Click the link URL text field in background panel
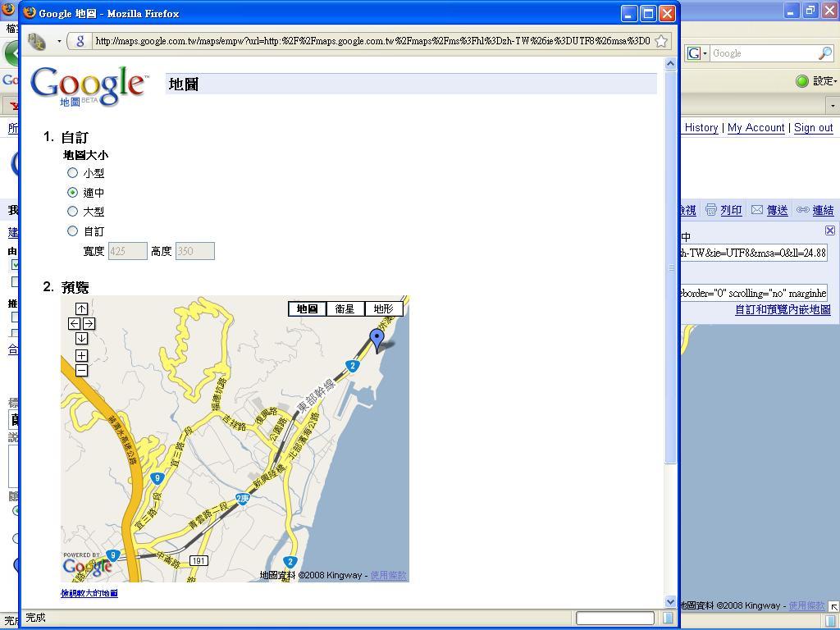The width and height of the screenshot is (840, 630). [754, 253]
